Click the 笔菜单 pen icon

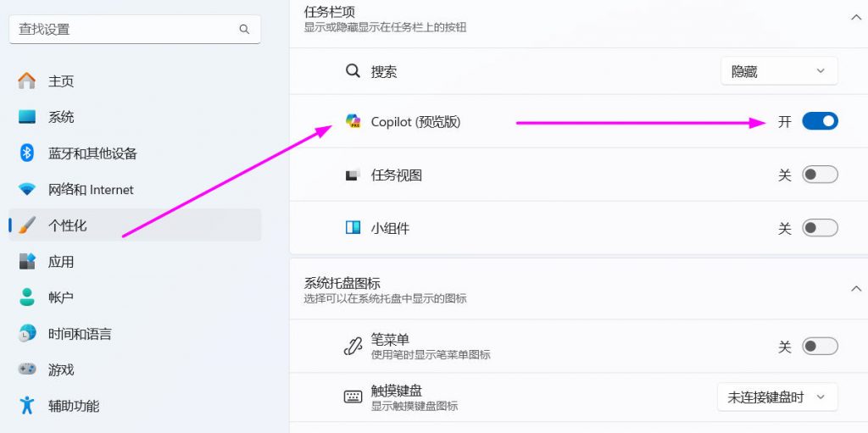[x=353, y=346]
